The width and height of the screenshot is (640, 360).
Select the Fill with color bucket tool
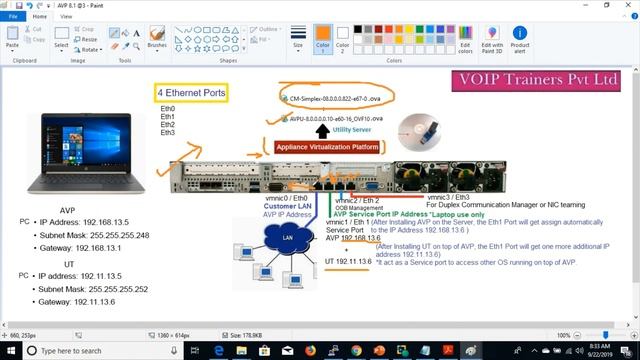[x=125, y=33]
